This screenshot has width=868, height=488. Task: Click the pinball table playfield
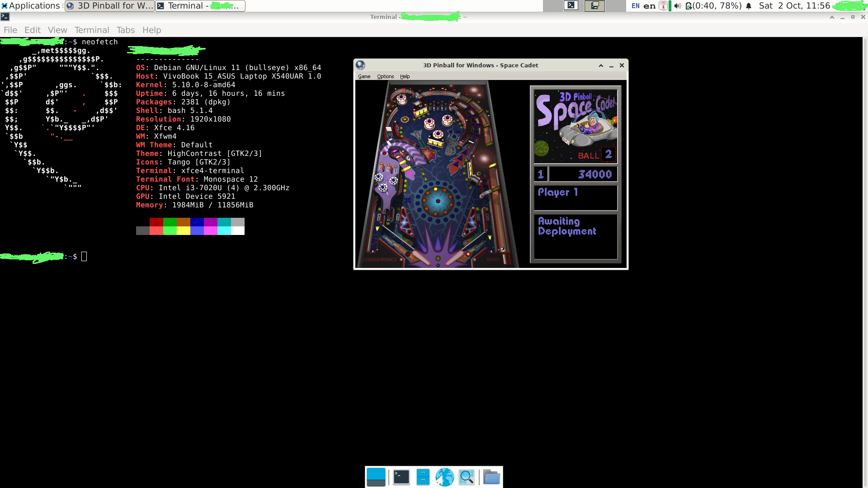[438, 174]
